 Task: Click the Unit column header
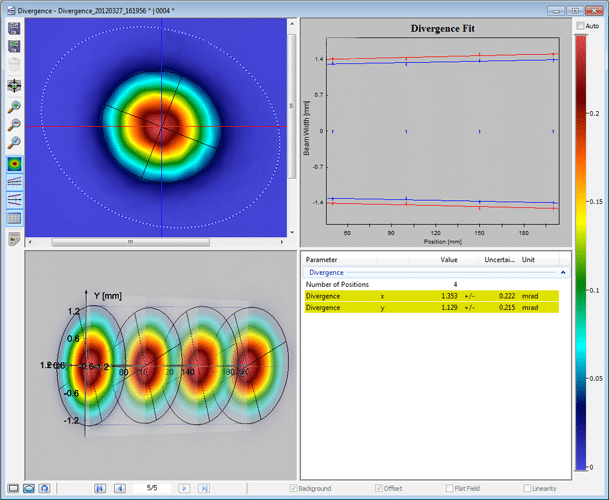click(539, 260)
